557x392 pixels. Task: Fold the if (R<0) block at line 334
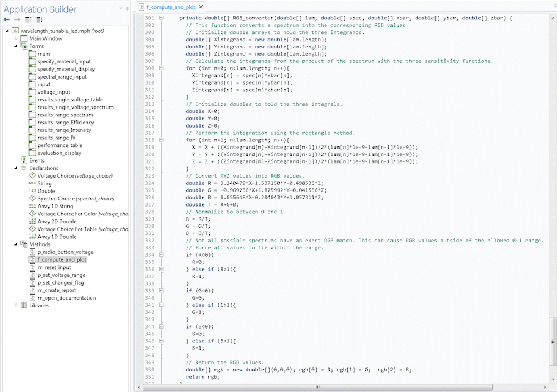click(161, 254)
